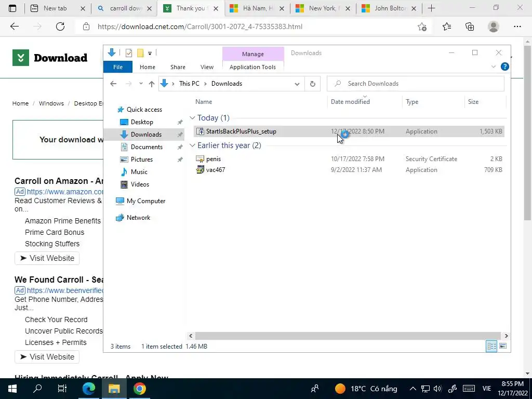Collapse the Today (1) group

pyautogui.click(x=192, y=118)
